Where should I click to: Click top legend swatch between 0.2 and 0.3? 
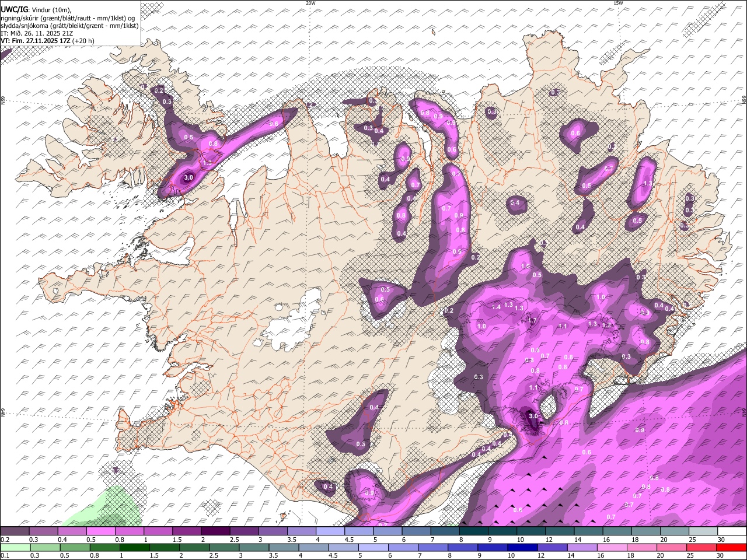tap(15, 531)
